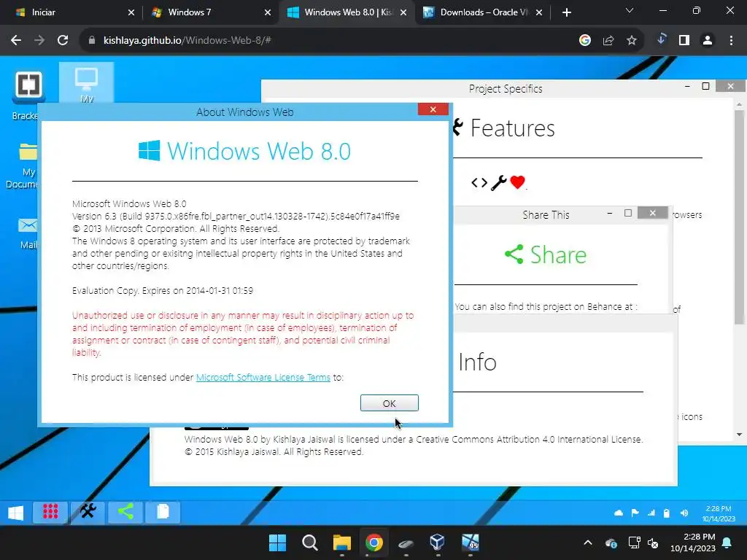Open the red apps grid in the web taskbar
The height and width of the screenshot is (560, 747).
(50, 512)
